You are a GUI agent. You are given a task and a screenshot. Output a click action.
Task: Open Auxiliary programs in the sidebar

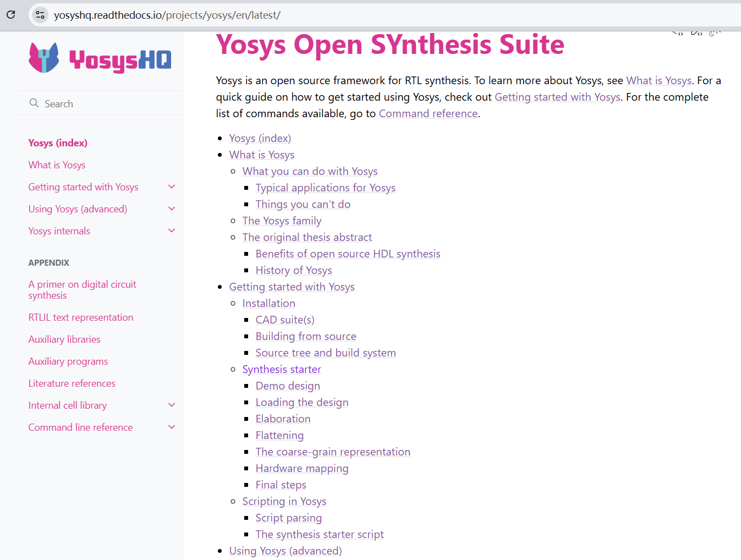(x=68, y=361)
